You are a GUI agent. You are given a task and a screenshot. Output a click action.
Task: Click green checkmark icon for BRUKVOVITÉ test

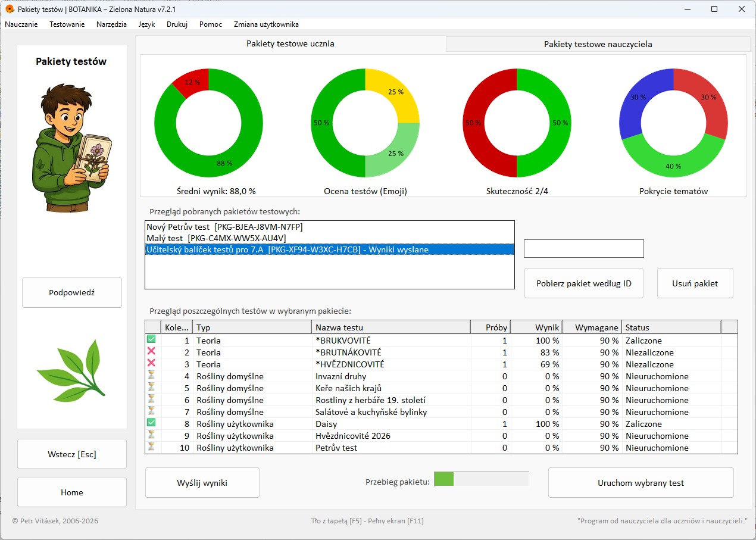pyautogui.click(x=151, y=339)
